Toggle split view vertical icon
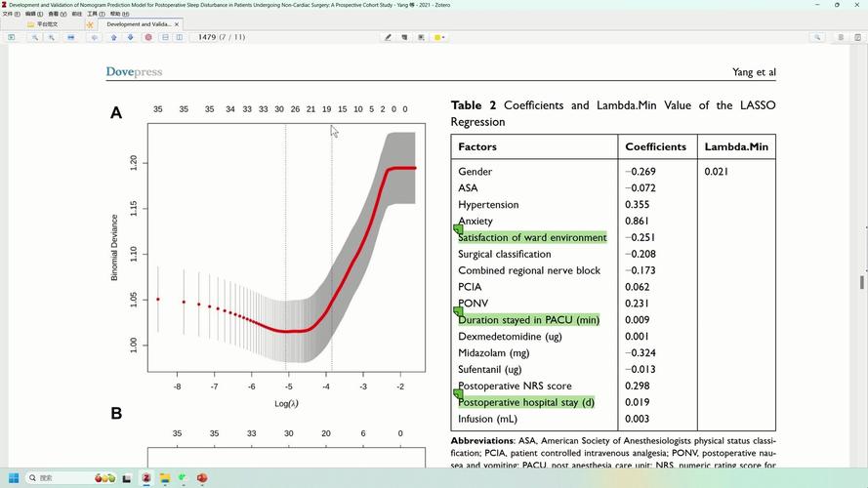 180,38
